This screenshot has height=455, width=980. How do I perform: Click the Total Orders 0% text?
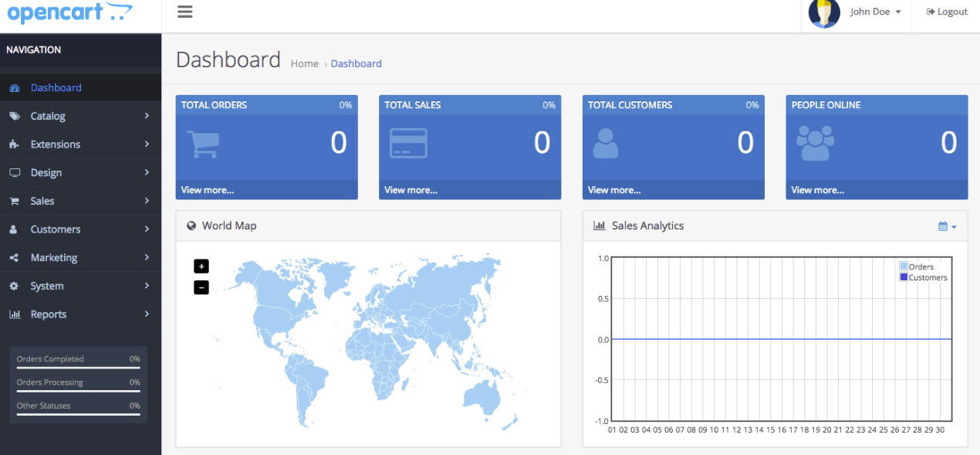click(x=346, y=105)
